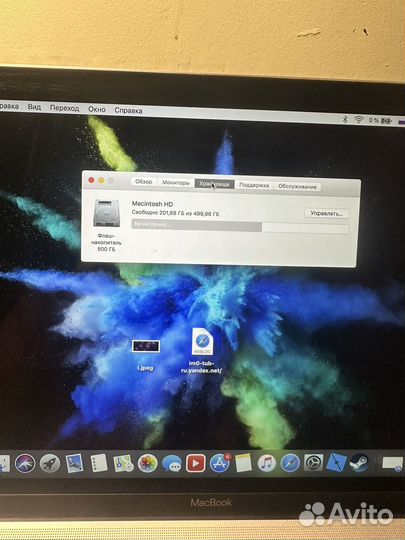Image resolution: width=405 pixels, height=540 pixels.
Task: Open App Store in the Dock
Action: pos(220,463)
